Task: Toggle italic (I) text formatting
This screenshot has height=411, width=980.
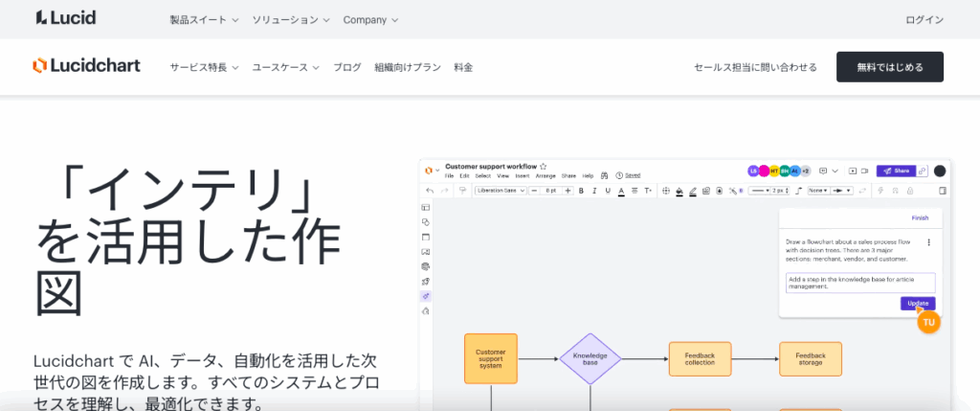Action: point(593,191)
